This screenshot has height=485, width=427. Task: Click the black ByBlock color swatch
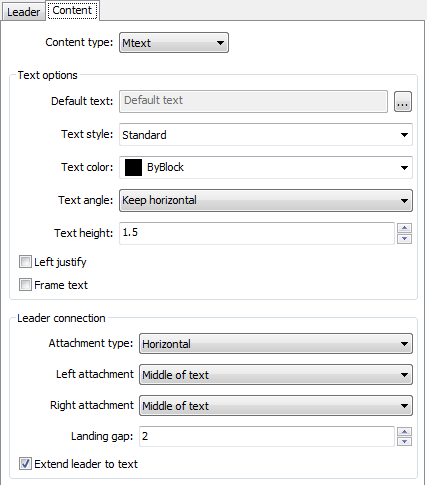[133, 167]
